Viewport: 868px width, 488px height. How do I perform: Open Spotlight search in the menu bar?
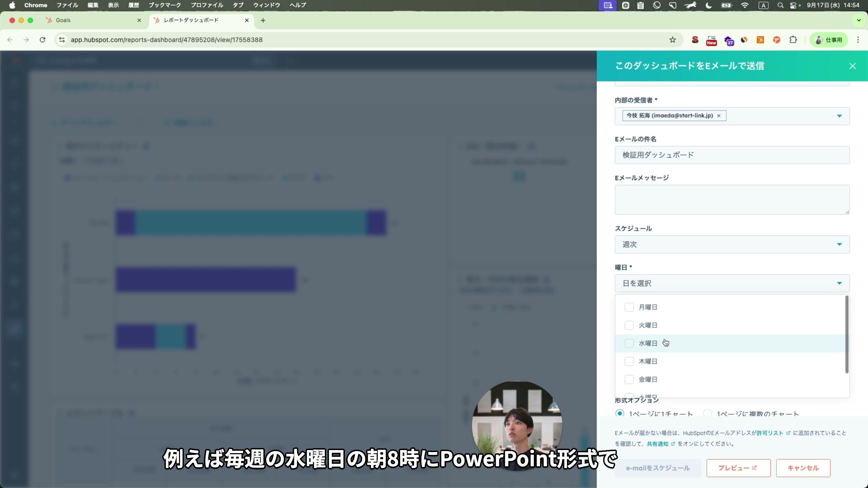coord(780,5)
